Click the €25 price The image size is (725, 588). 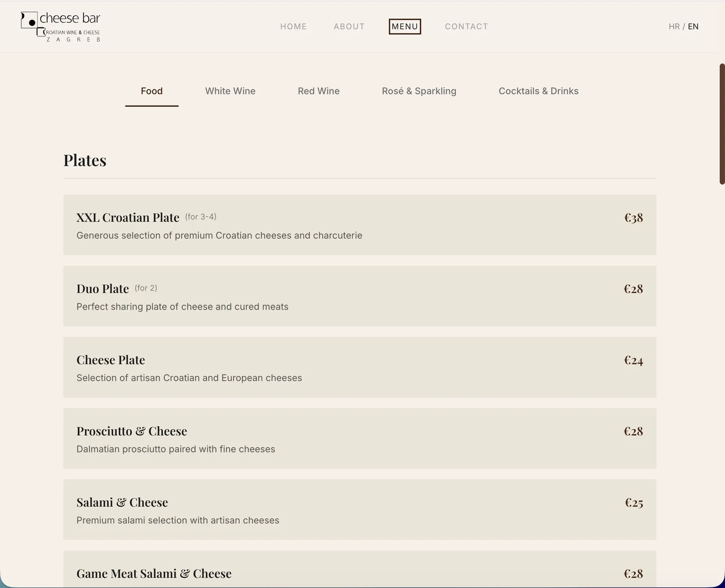pos(634,503)
